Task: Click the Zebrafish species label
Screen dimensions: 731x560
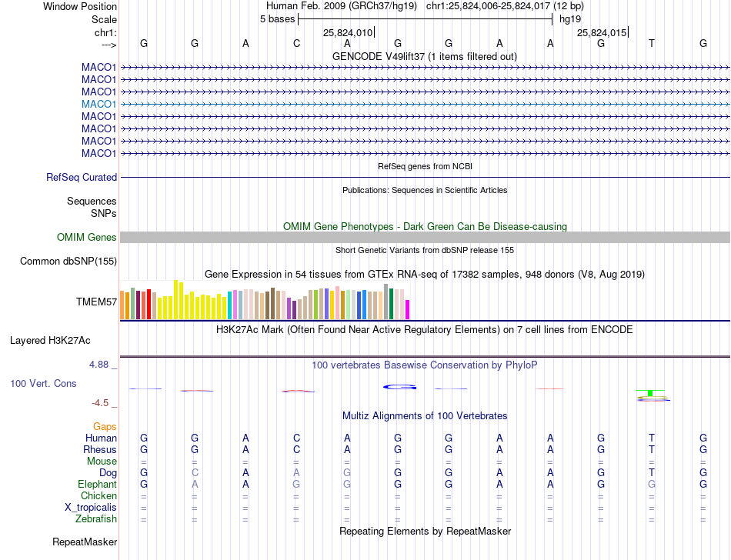Action: click(x=96, y=518)
